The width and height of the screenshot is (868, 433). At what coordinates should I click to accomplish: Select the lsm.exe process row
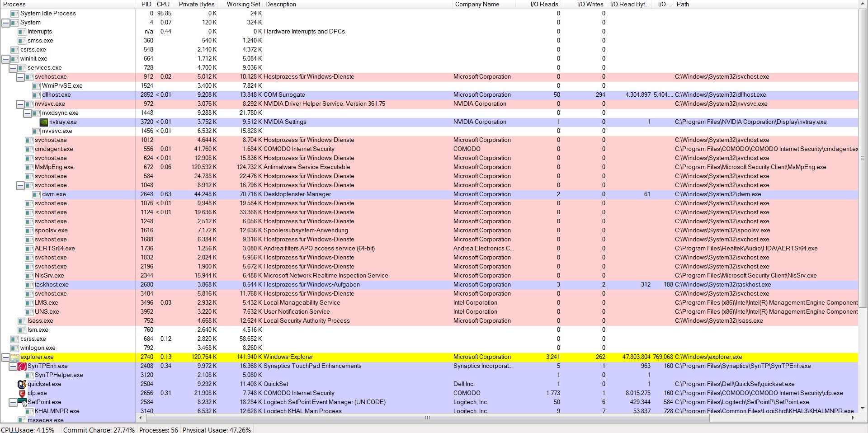pyautogui.click(x=429, y=330)
